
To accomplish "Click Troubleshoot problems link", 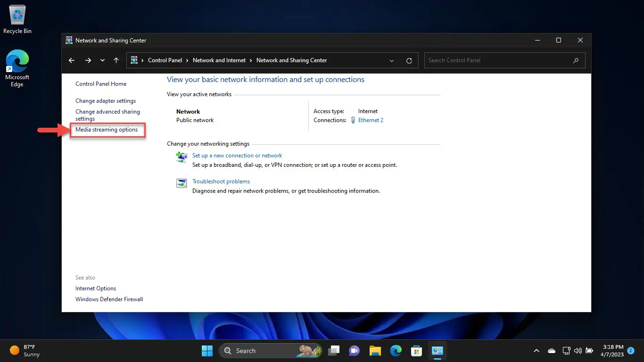I will (x=221, y=181).
